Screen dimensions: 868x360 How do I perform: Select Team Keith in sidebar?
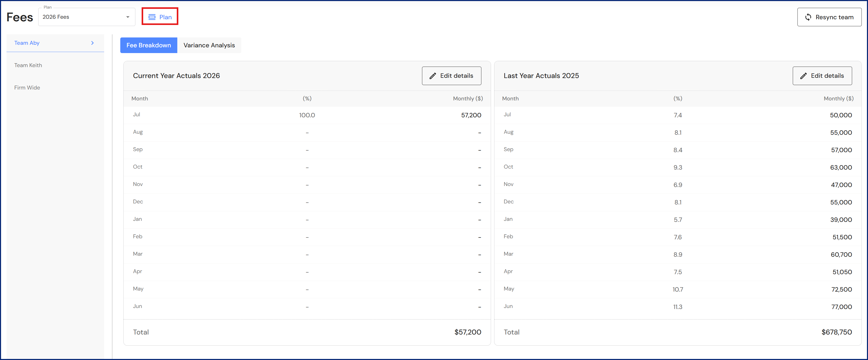[x=28, y=65]
